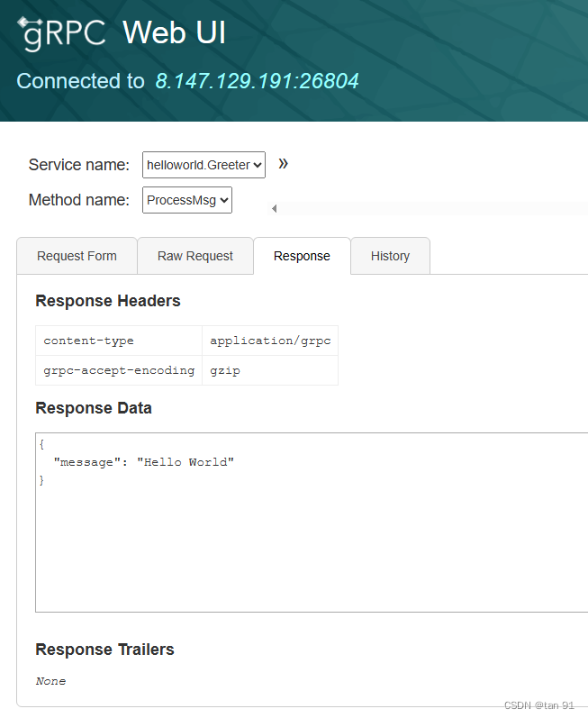This screenshot has height=718, width=588.
Task: Open the History tab
Action: (x=390, y=256)
